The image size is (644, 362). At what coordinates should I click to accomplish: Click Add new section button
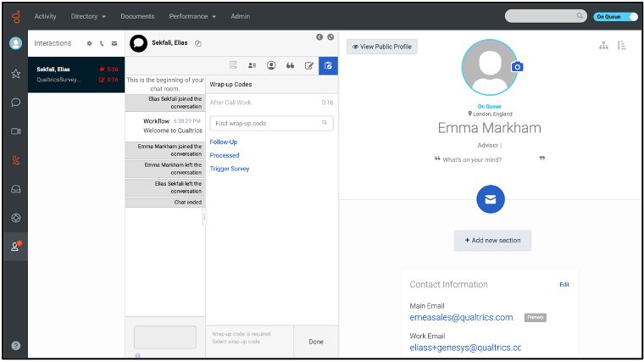coord(492,241)
